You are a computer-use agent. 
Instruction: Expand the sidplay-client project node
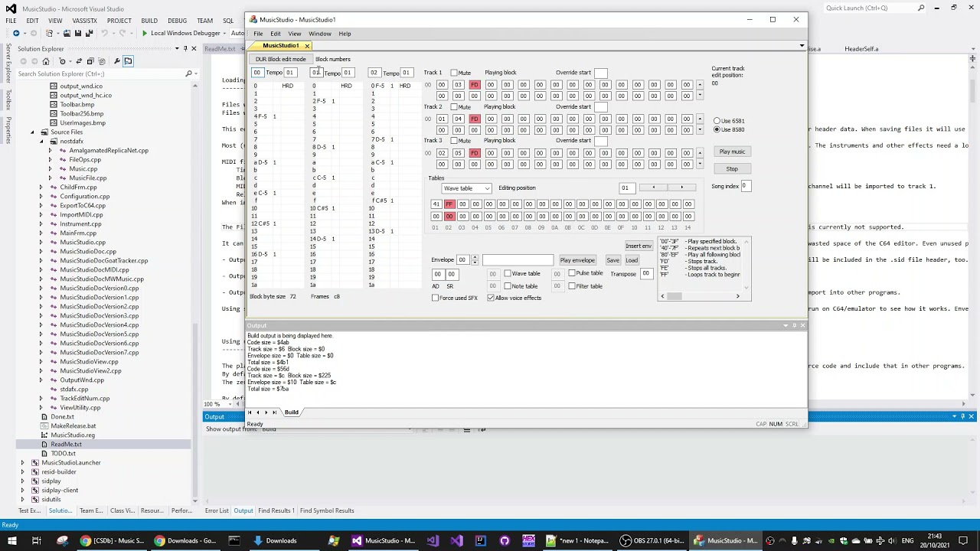click(22, 491)
